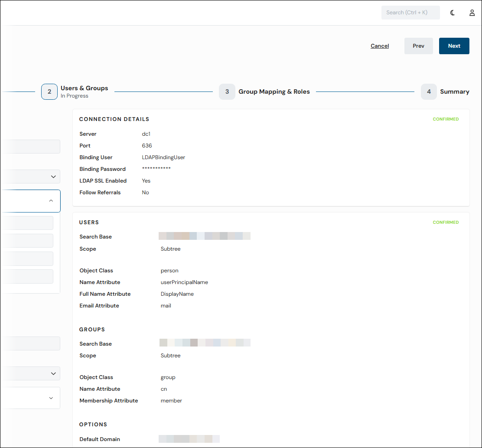This screenshot has height=448, width=482.
Task: Click the first input field on the left panel
Action: [30, 147]
